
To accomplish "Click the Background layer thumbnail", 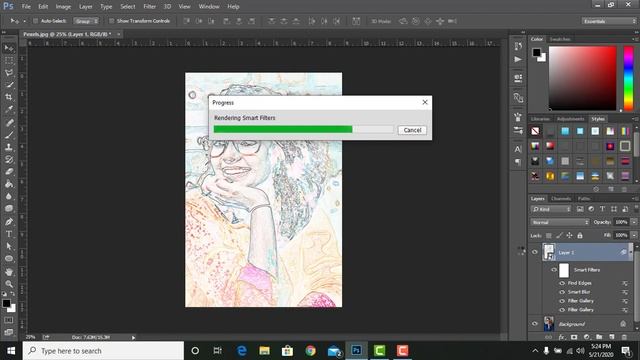I will (549, 324).
